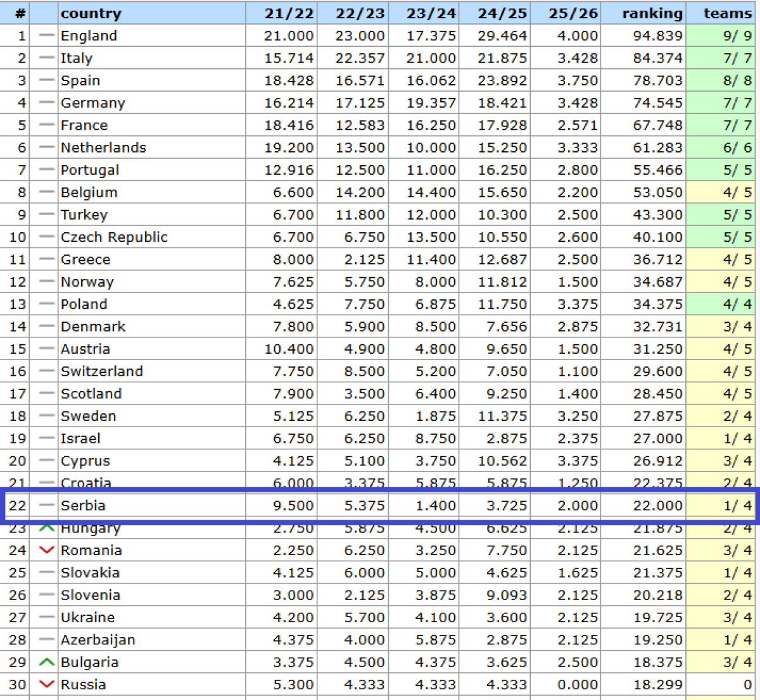Click the gray dash icon beside Turkey

[x=46, y=215]
